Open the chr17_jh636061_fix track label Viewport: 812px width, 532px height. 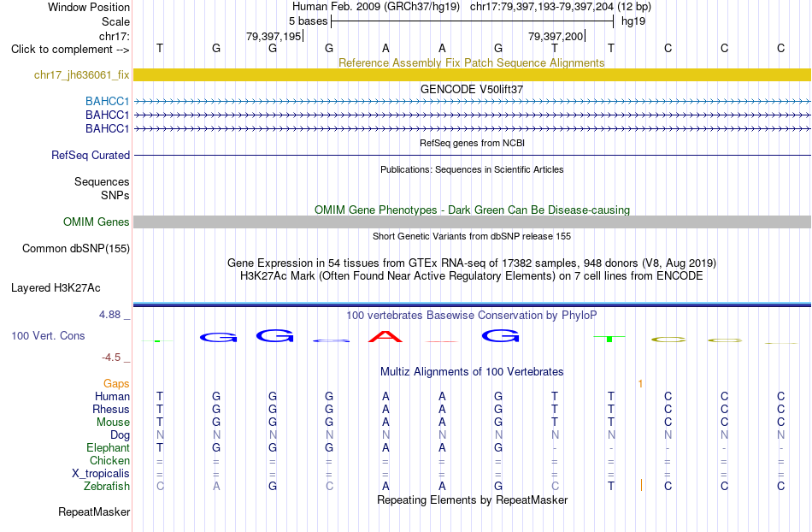[82, 74]
